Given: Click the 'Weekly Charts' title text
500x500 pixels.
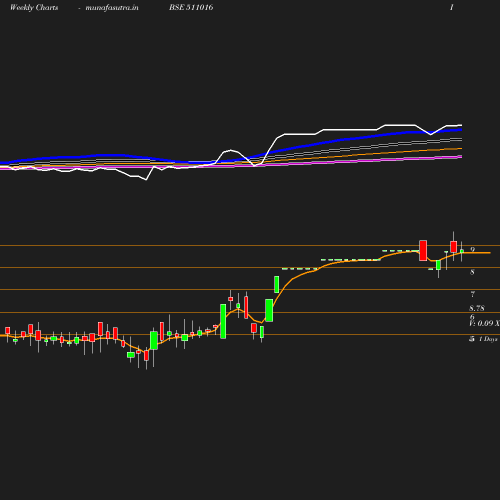Looking at the screenshot, I should [x=34, y=8].
